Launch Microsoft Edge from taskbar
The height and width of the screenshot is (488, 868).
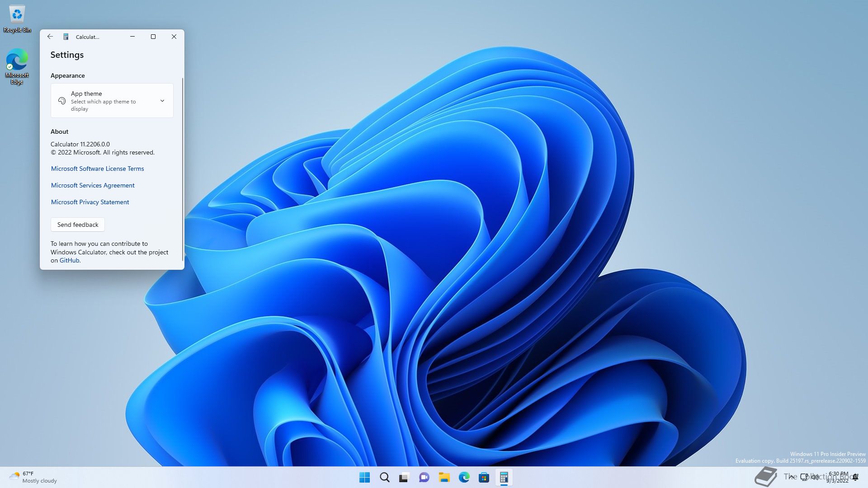tap(464, 477)
